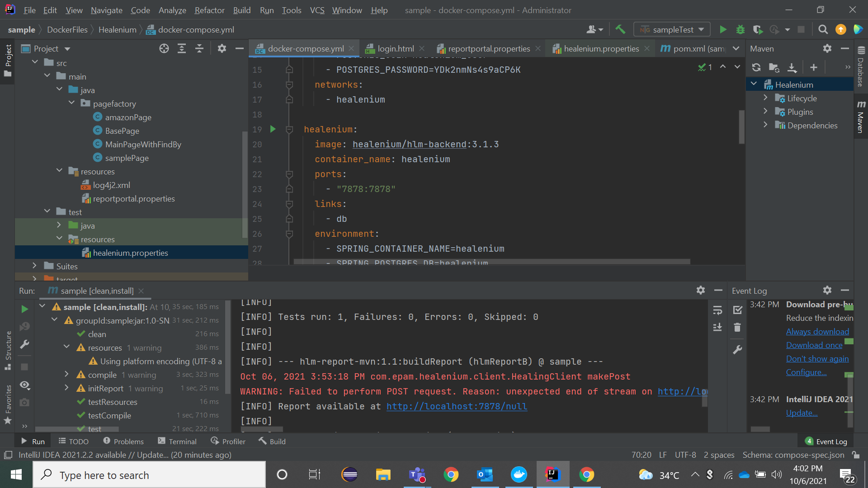
Task: Click Select Opened File target icon
Action: pos(164,49)
